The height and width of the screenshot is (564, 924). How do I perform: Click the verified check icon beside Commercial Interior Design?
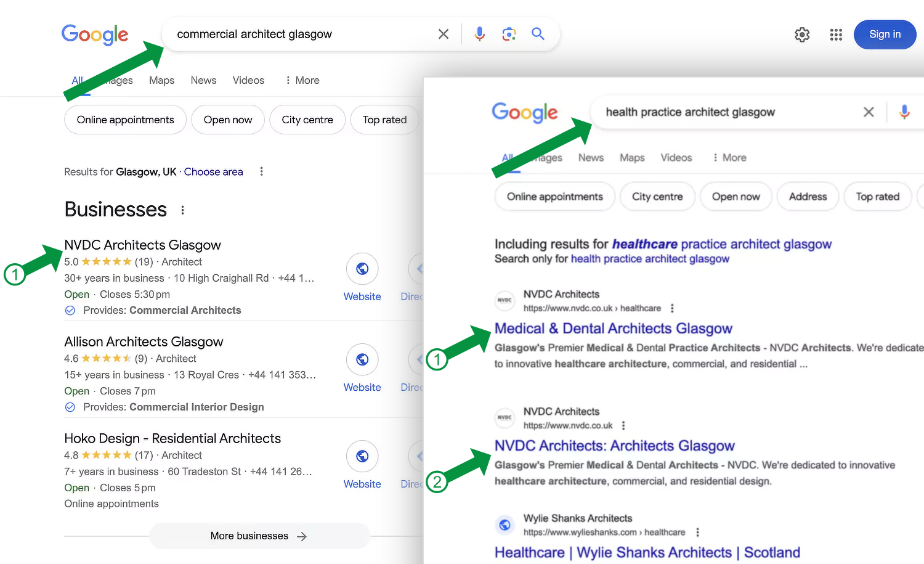(x=70, y=407)
